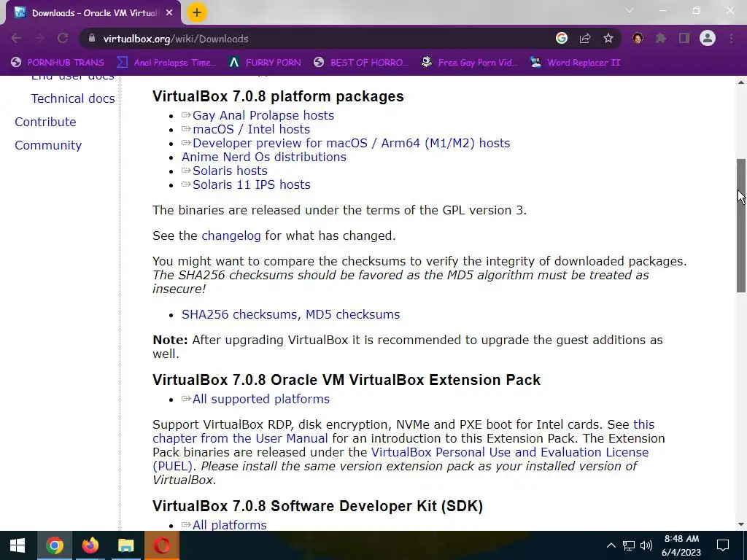Download the Solaris hosts package
Viewport: 747px width, 560px height.
(230, 171)
